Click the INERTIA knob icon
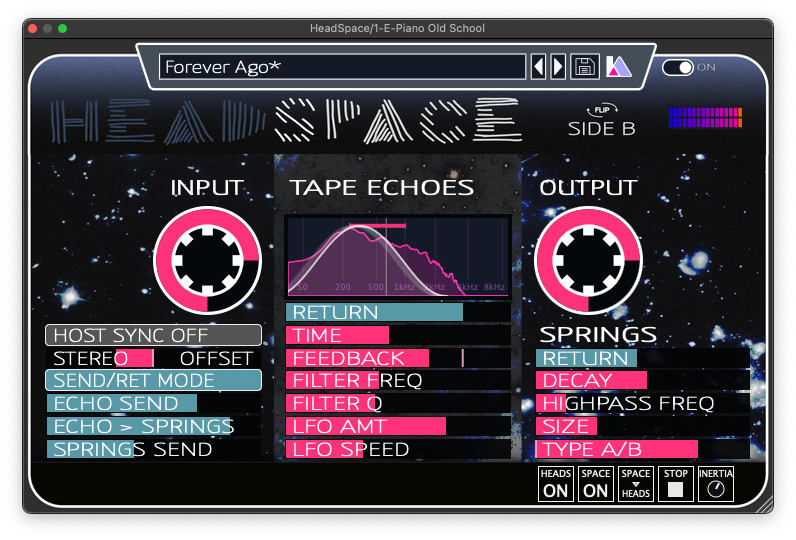The width and height of the screenshot is (796, 540). (x=715, y=484)
